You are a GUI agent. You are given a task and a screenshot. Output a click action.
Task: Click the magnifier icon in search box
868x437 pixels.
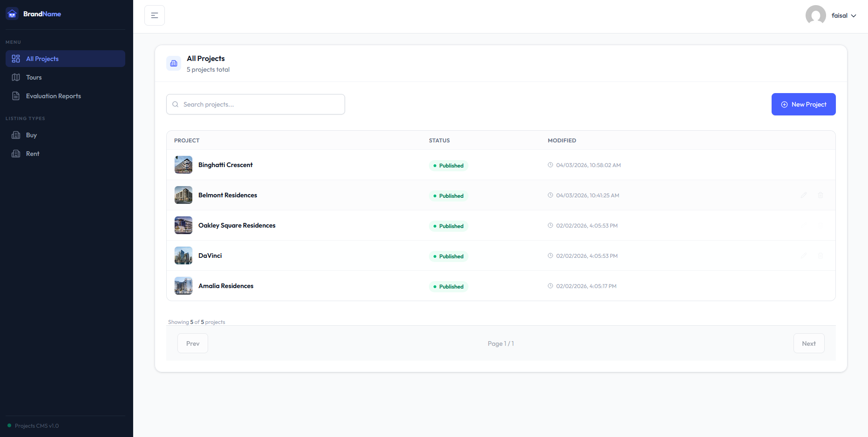point(176,104)
